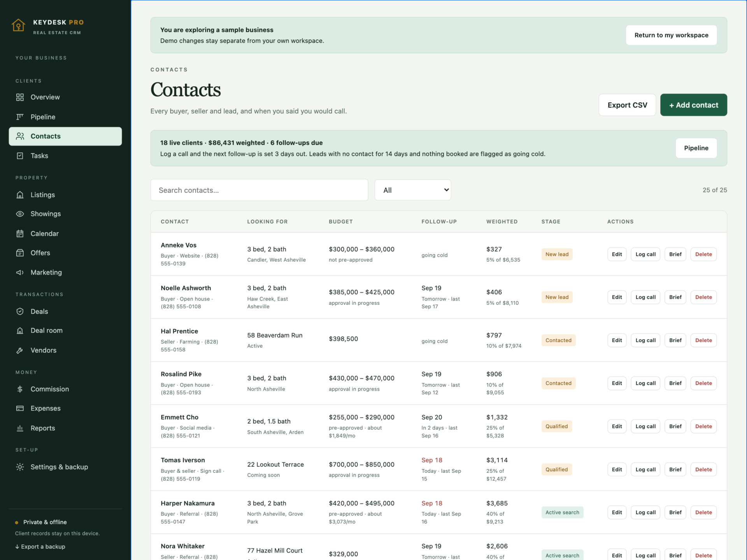Click Export a backup link
Screen dimensions: 747x560
click(x=40, y=546)
